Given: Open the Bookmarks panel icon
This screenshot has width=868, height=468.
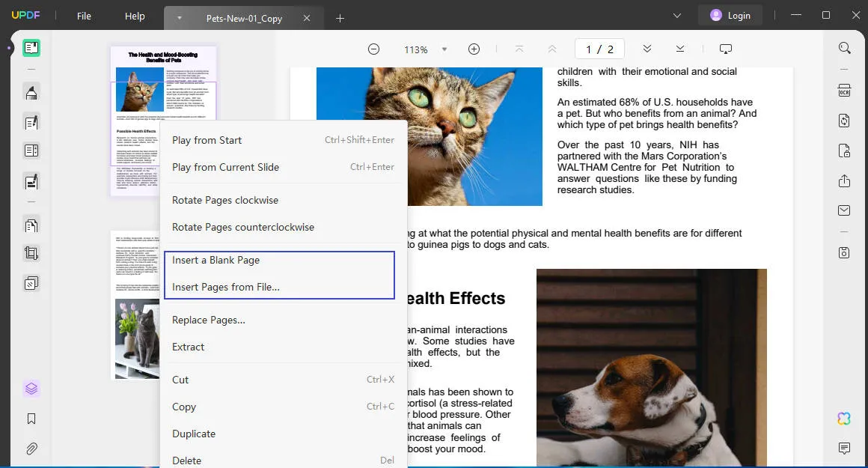Looking at the screenshot, I should pyautogui.click(x=31, y=419).
